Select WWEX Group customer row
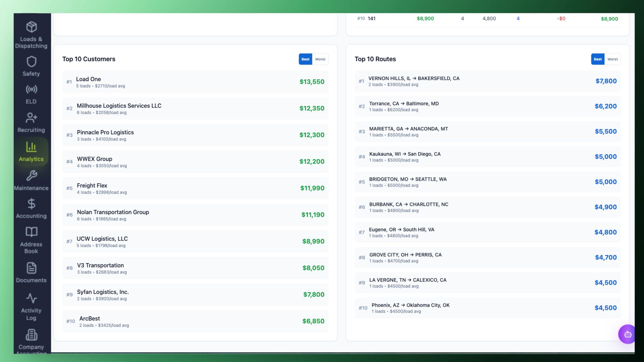 click(x=195, y=162)
